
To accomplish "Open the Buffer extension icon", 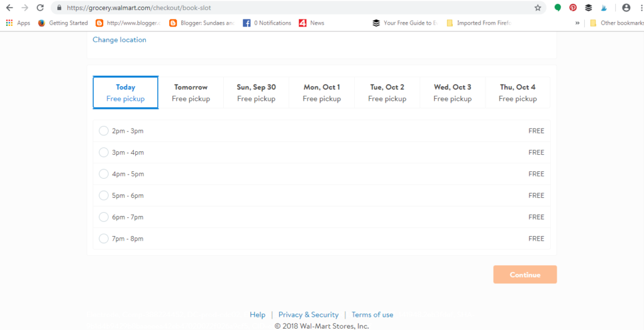I will tap(589, 8).
